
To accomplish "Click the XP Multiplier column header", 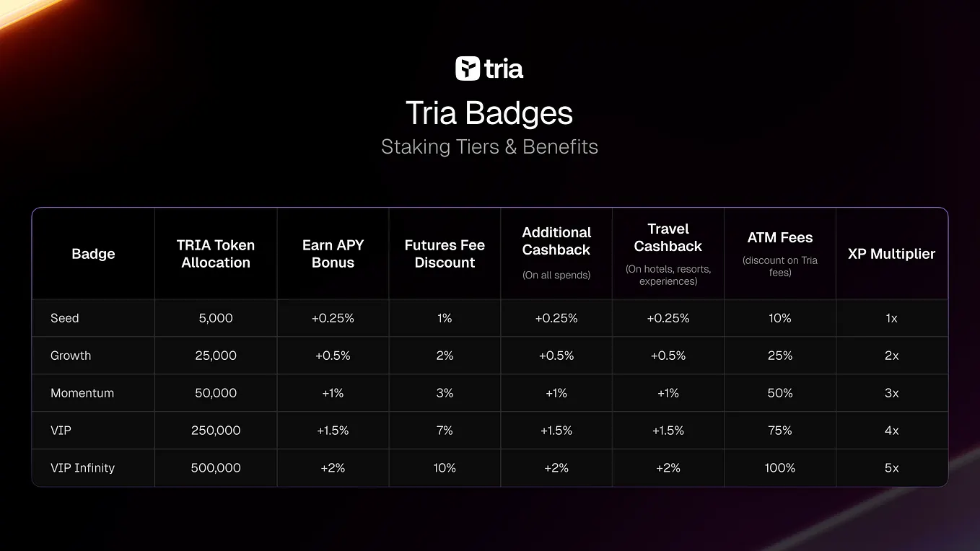I will pyautogui.click(x=891, y=254).
